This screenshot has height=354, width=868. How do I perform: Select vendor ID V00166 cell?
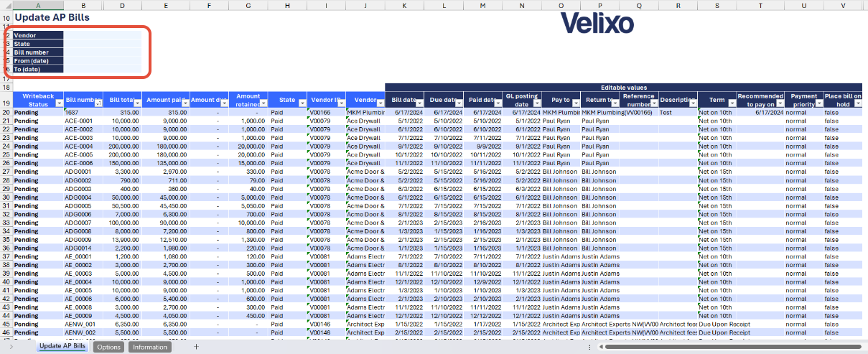pos(326,112)
